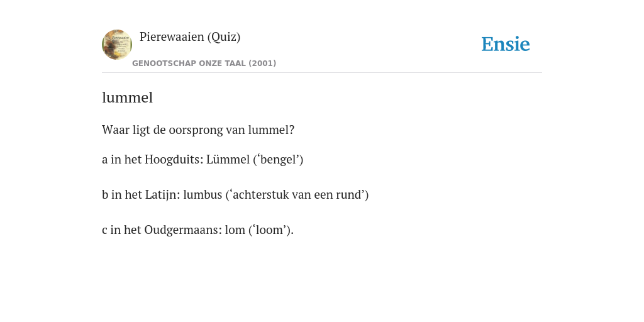Viewport: 644px width, 322px height.
Task: Open the Pierewaaien (Quiz) title link
Action: tap(190, 36)
